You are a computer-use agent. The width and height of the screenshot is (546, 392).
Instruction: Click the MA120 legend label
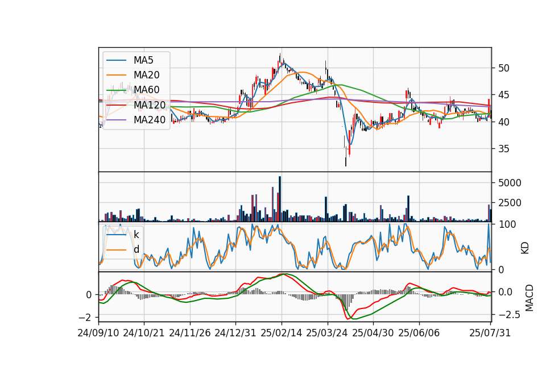point(150,105)
